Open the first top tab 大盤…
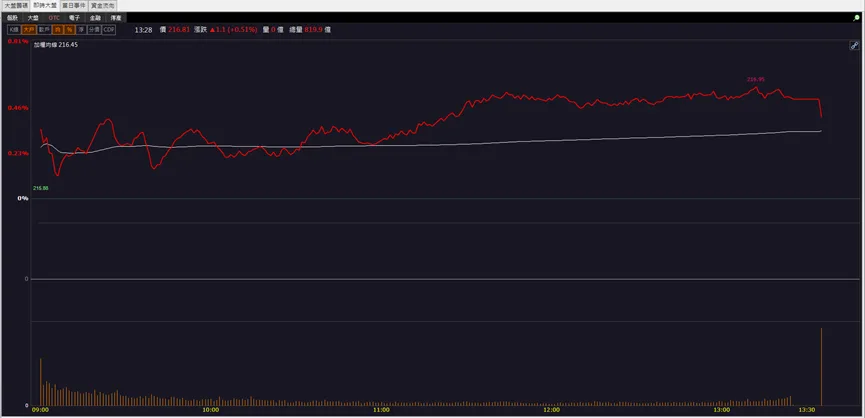 point(15,5)
